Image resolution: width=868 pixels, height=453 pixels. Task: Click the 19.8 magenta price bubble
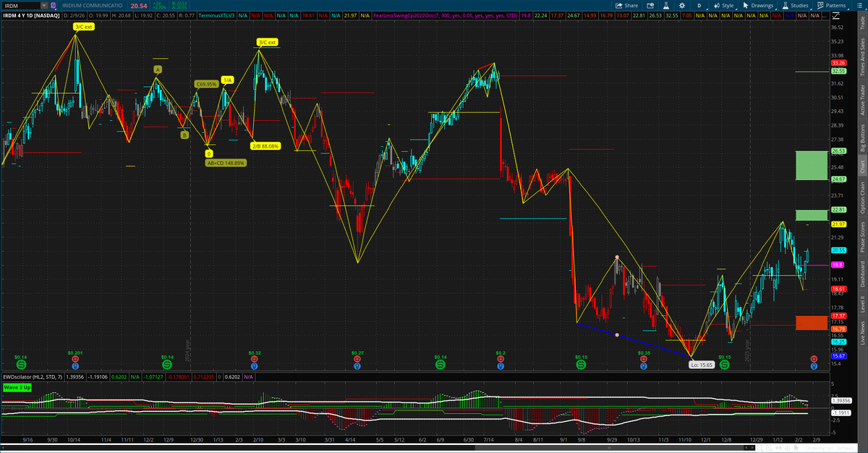pos(838,265)
